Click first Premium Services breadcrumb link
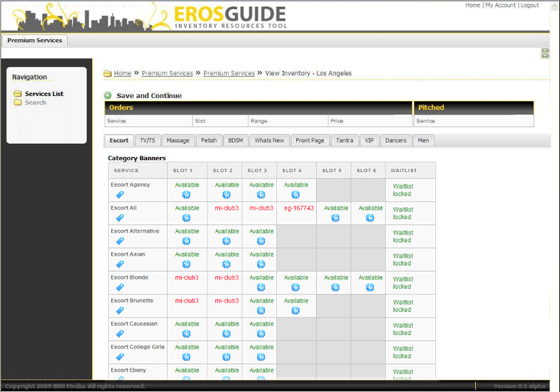This screenshot has height=392, width=560. (x=167, y=73)
